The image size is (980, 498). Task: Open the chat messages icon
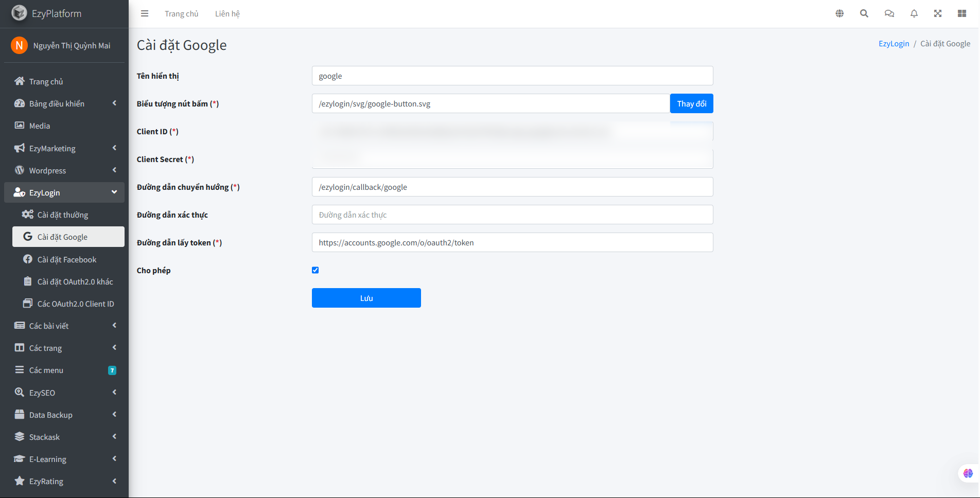click(x=889, y=13)
